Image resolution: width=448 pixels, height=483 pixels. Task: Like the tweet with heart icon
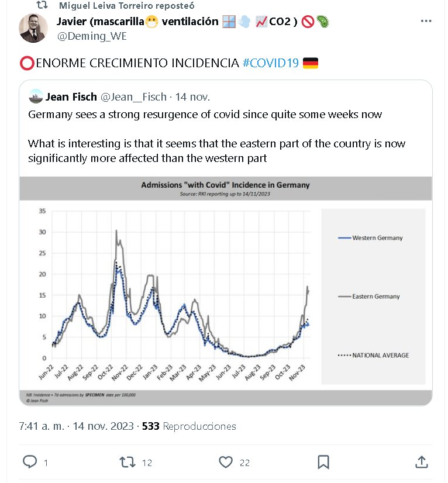(x=226, y=462)
